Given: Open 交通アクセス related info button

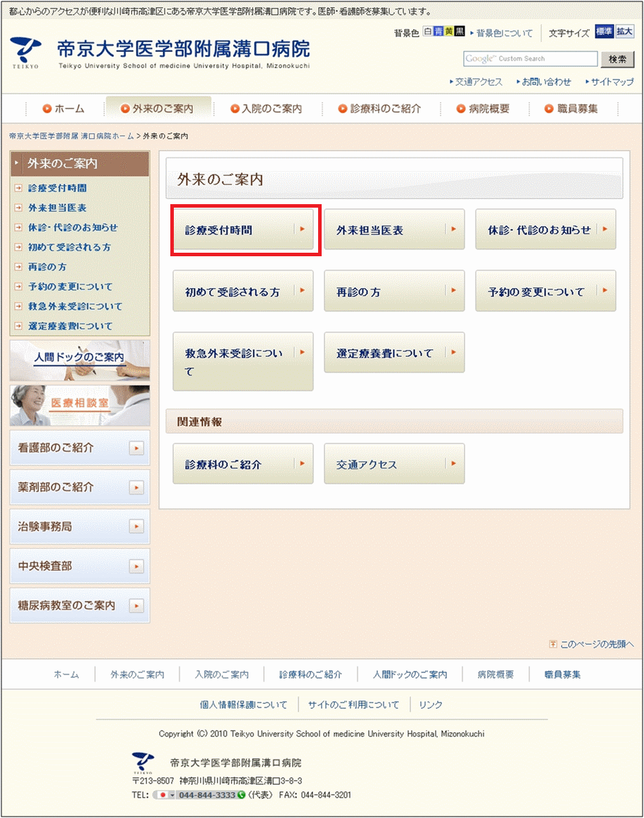Looking at the screenshot, I should [x=394, y=464].
